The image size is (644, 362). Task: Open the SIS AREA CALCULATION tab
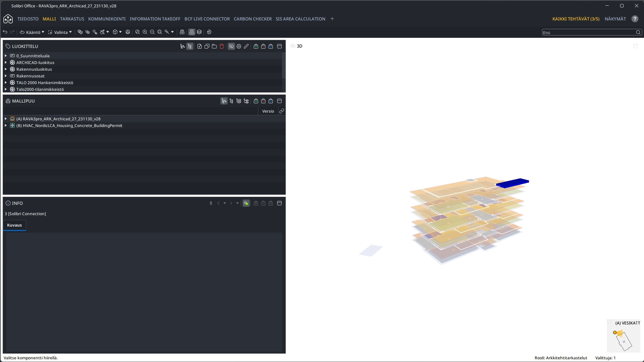[x=301, y=19]
